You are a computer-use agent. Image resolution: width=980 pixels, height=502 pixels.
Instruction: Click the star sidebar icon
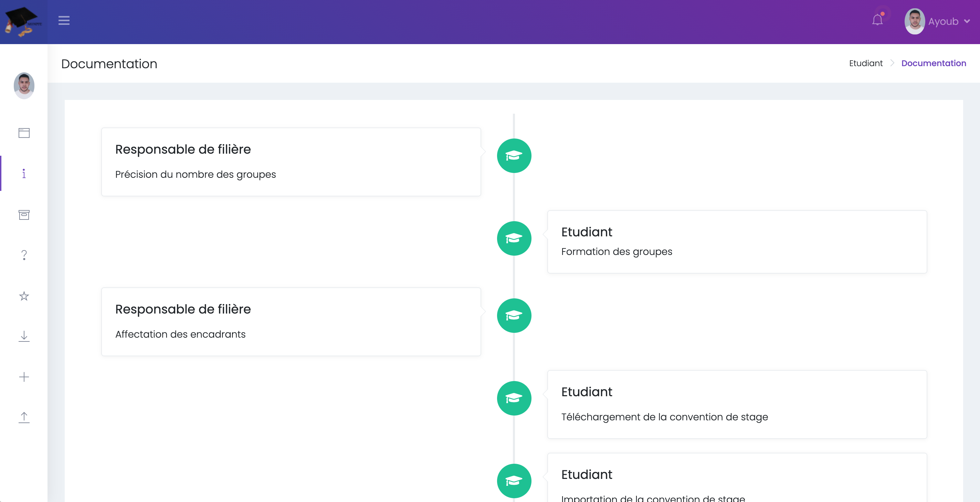(x=24, y=296)
